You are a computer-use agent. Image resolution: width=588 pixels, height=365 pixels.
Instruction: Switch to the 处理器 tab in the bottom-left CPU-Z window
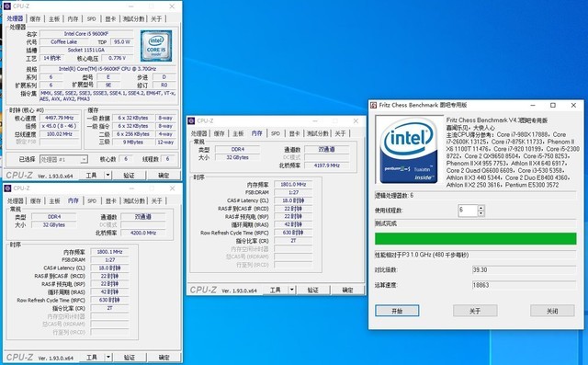(16, 201)
